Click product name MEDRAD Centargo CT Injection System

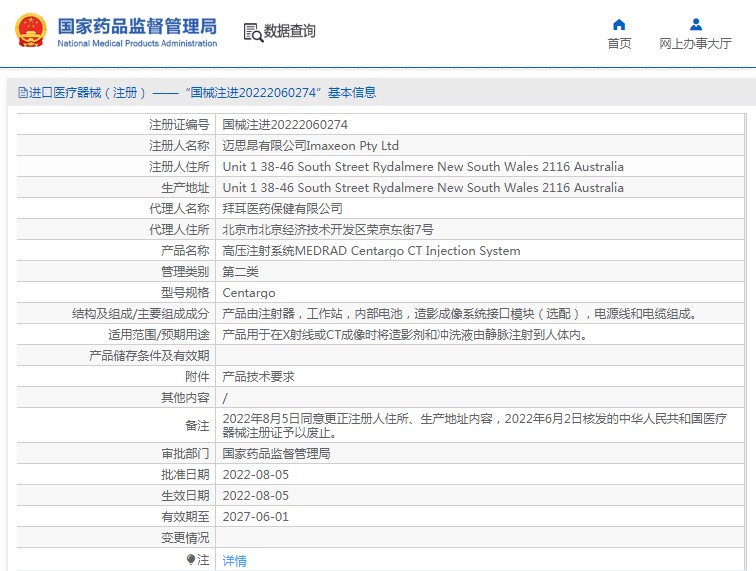pos(371,251)
